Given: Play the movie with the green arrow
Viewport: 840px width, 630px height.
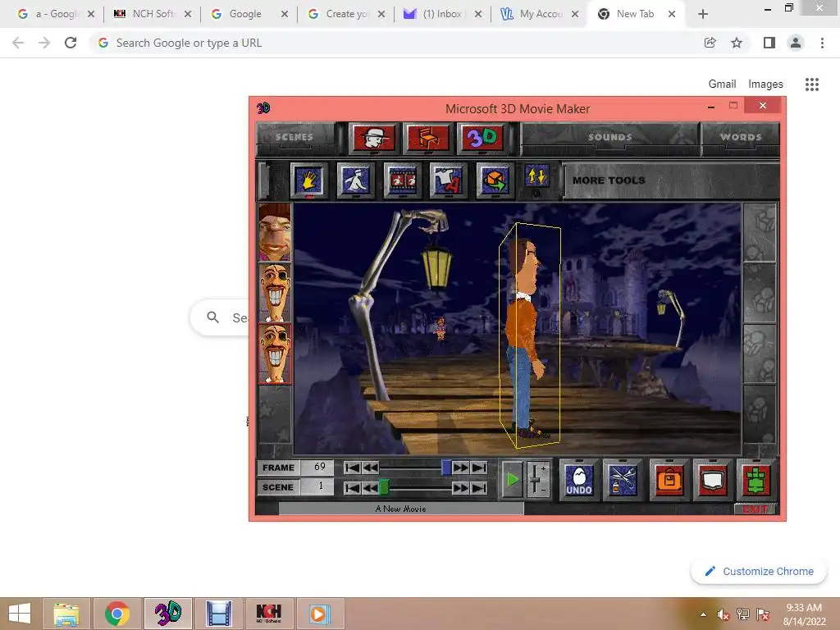Looking at the screenshot, I should (512, 479).
